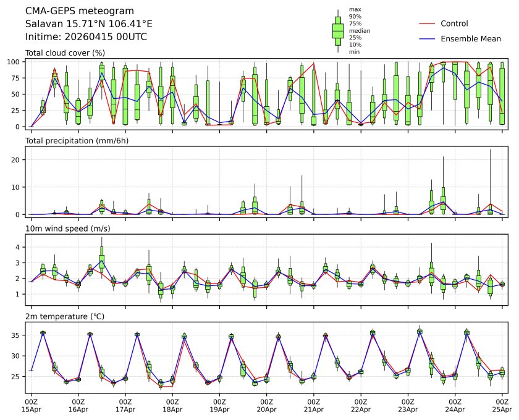This screenshot has width=519, height=420.
Task: Click the Total cloud cover panel title
Action: [65, 53]
